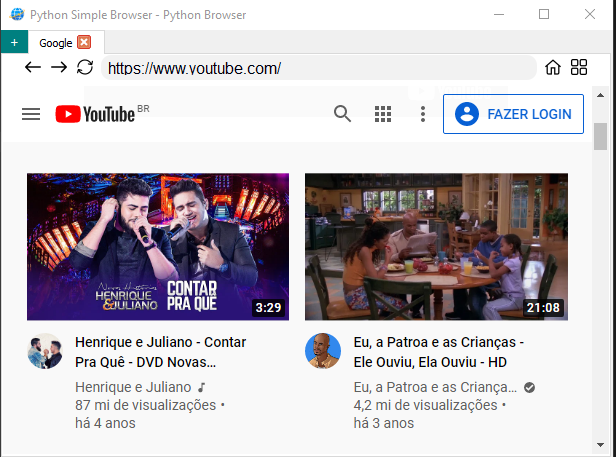Open a new browser tab with plus button
Screen dimensions: 616x457
[14, 42]
